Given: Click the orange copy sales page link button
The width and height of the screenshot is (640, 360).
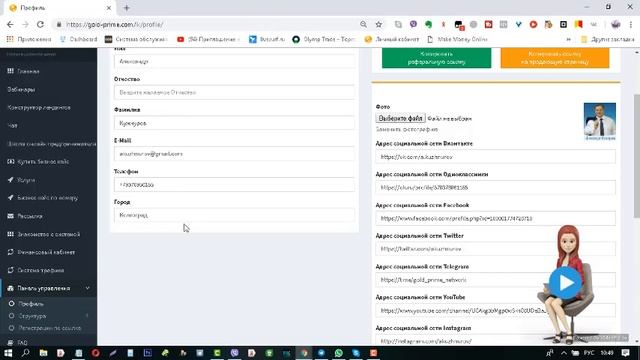Looking at the screenshot, I should [x=555, y=58].
